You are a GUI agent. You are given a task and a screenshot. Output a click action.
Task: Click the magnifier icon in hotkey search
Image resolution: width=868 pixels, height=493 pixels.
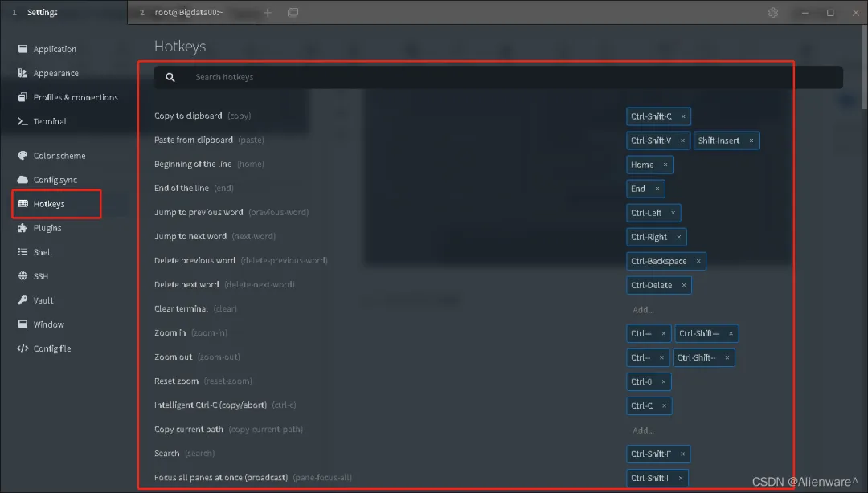pos(170,77)
